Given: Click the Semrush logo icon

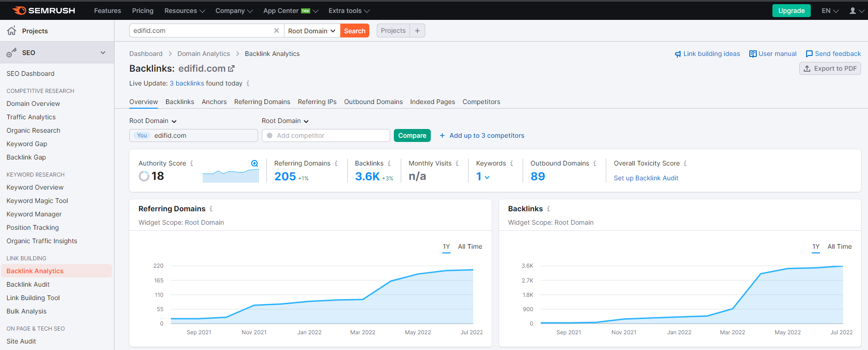Looking at the screenshot, I should (19, 11).
